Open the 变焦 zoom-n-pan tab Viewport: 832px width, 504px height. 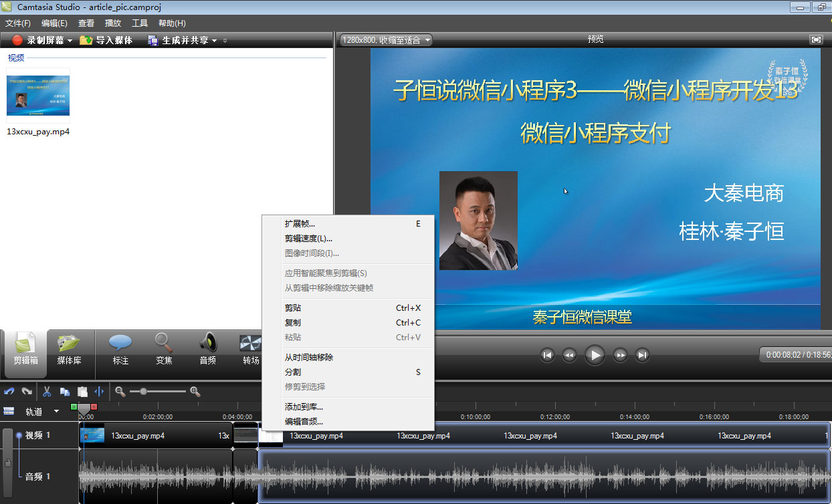[164, 350]
